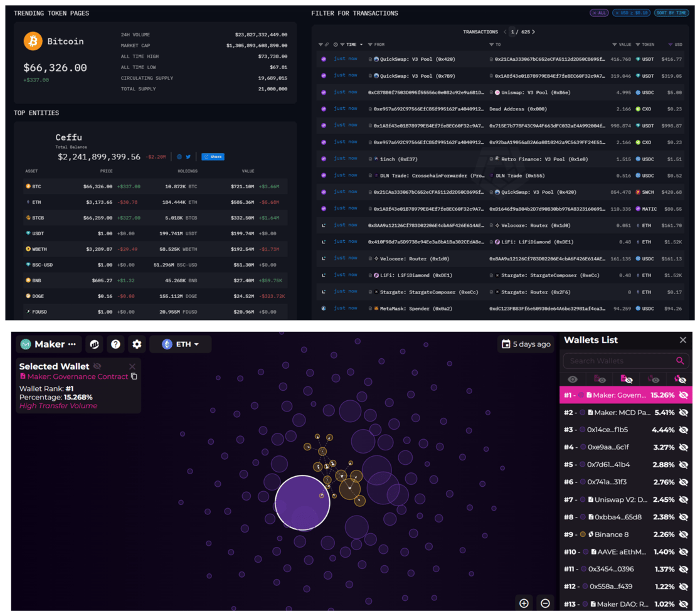
Task: Click show contracts eye icon
Action: (x=600, y=380)
